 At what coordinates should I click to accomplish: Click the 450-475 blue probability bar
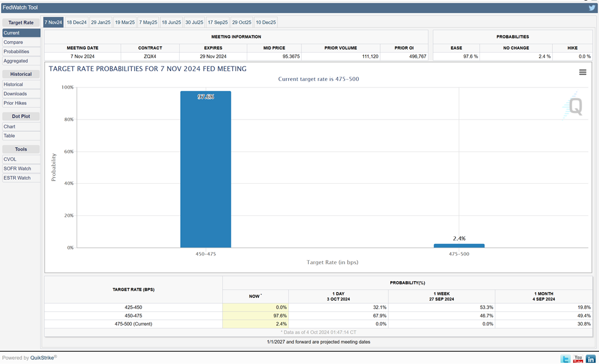[205, 169]
